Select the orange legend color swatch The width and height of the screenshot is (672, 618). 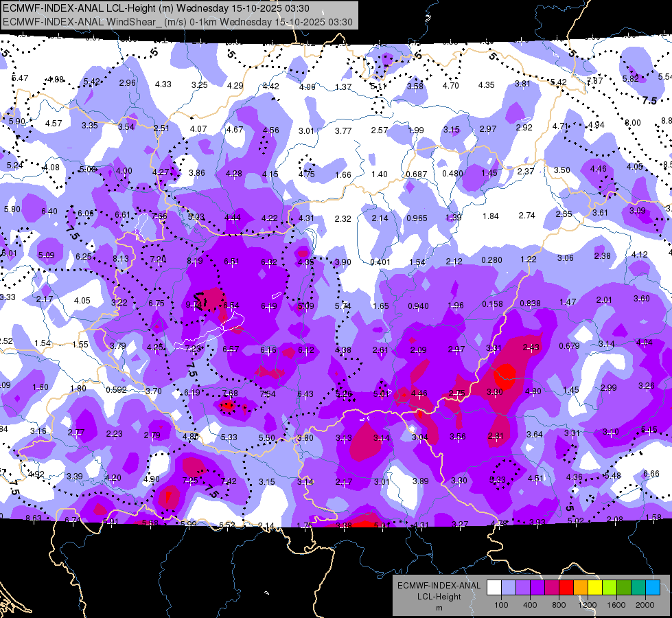[x=581, y=588]
